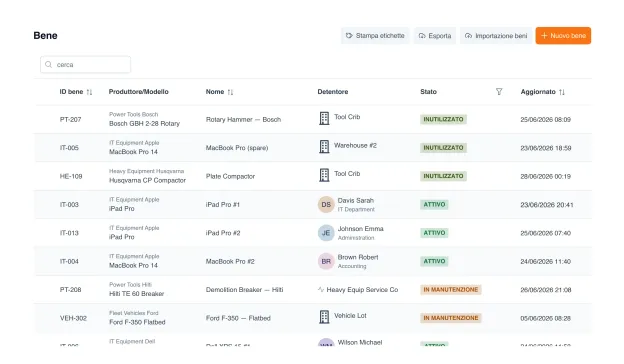Click building icon in PT-207 row
Image resolution: width=624 pixels, height=364 pixels.
tap(324, 118)
